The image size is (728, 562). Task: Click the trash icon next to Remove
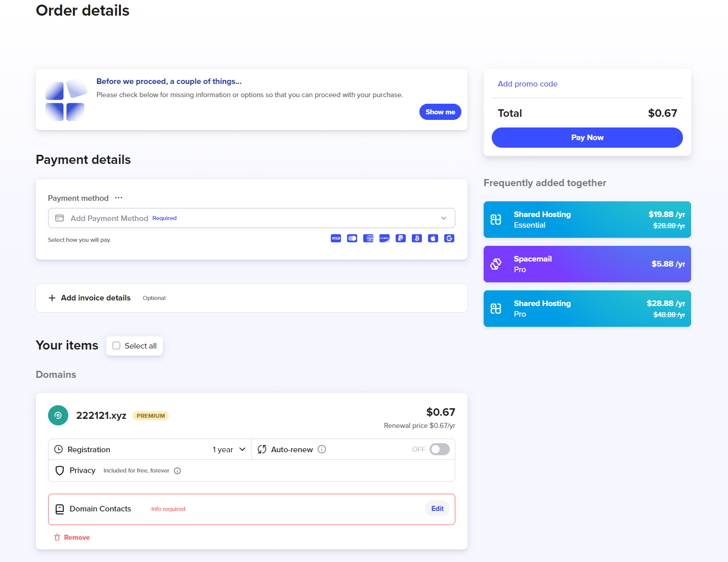[x=57, y=537]
